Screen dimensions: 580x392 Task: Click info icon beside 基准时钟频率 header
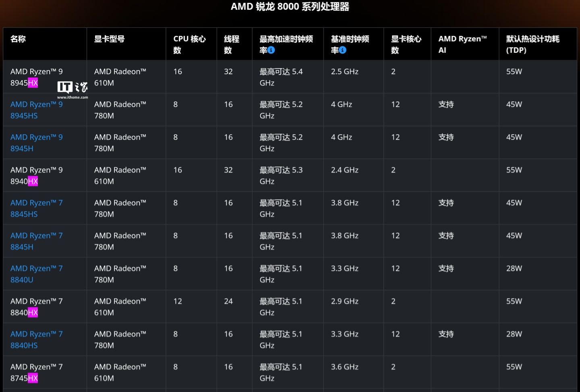point(342,50)
